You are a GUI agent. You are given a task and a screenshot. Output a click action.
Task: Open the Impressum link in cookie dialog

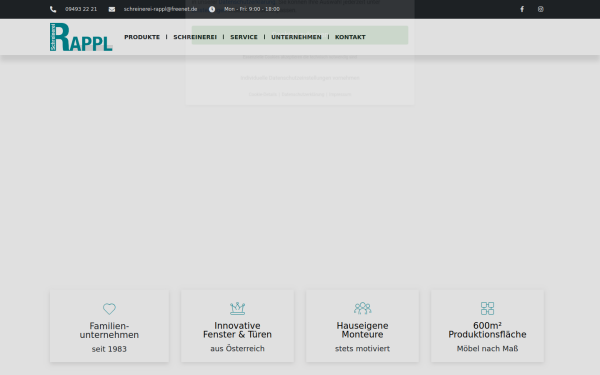[340, 95]
